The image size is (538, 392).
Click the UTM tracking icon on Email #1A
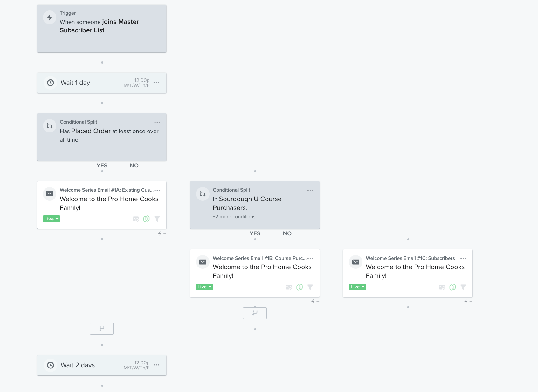point(146,219)
